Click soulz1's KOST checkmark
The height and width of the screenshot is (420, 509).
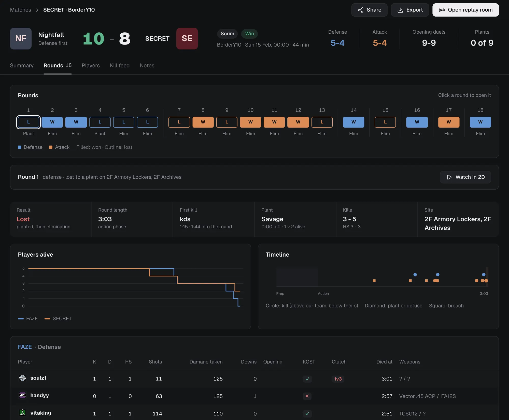point(307,379)
